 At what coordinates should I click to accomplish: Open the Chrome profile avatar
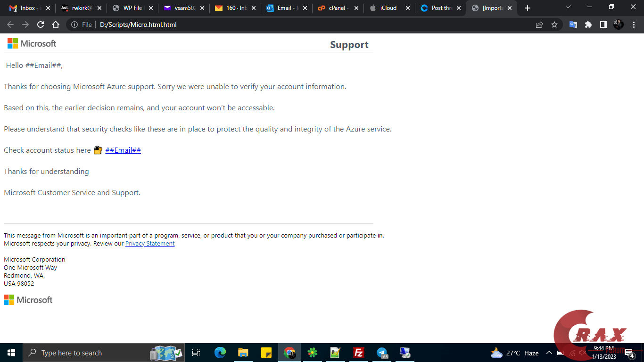point(619,25)
